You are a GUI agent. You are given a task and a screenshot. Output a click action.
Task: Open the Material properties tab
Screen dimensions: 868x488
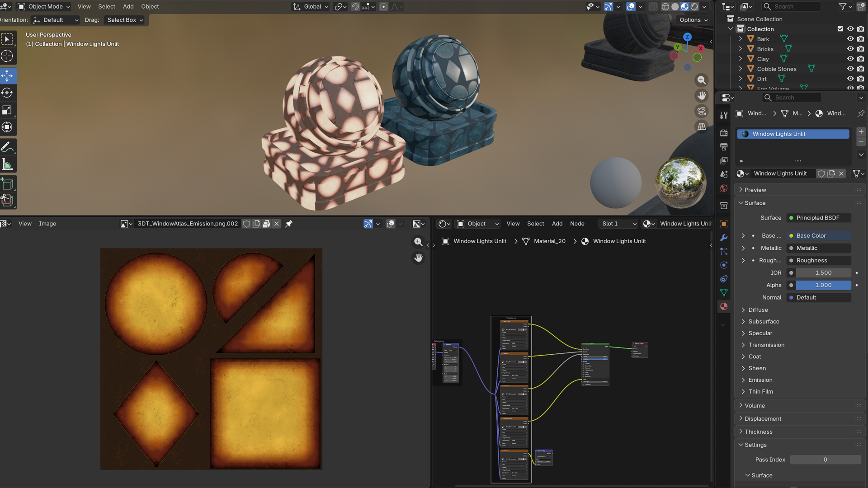pos(724,306)
